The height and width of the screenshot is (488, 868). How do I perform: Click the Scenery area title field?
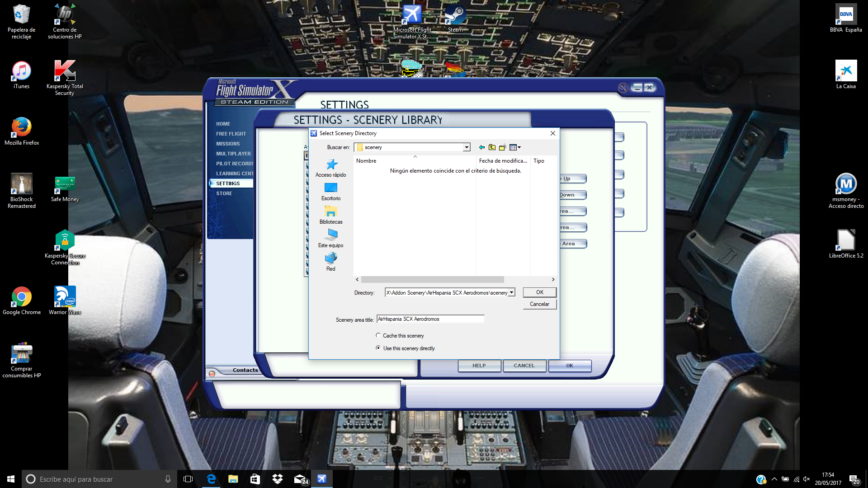pos(430,319)
